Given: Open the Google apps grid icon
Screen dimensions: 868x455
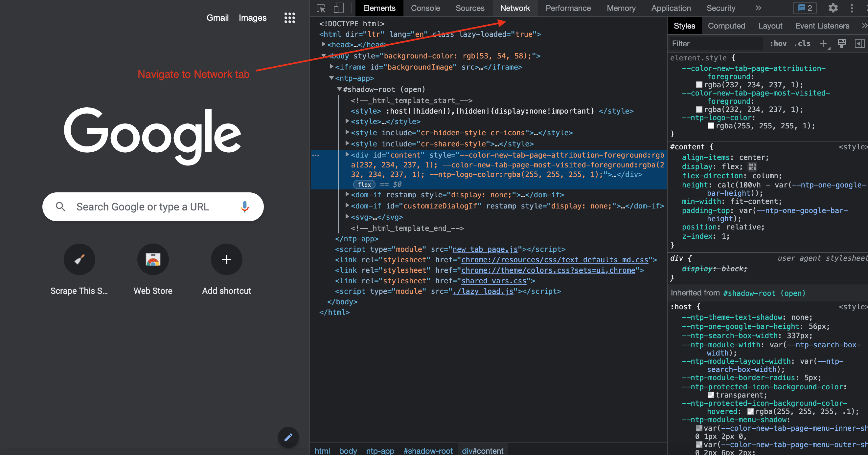Looking at the screenshot, I should click(289, 17).
